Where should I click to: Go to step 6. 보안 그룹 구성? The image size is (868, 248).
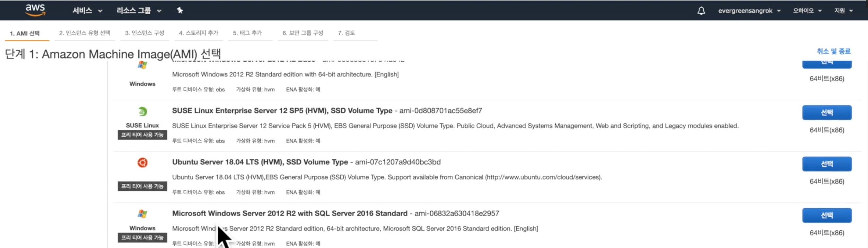tap(303, 33)
